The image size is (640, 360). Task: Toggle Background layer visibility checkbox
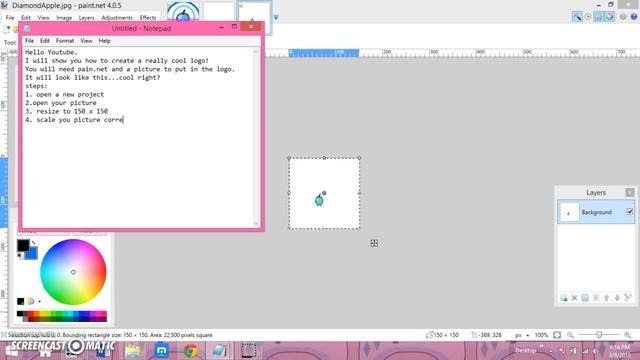(x=629, y=212)
